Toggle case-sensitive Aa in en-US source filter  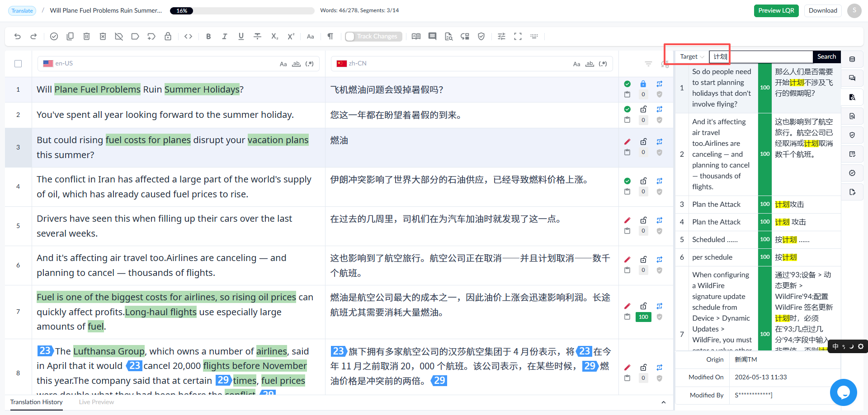(283, 64)
